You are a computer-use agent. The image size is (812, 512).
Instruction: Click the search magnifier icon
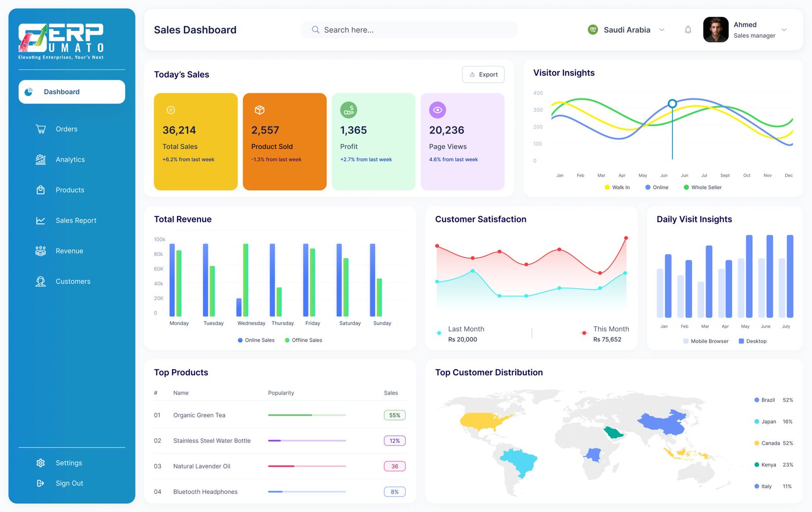pyautogui.click(x=315, y=30)
